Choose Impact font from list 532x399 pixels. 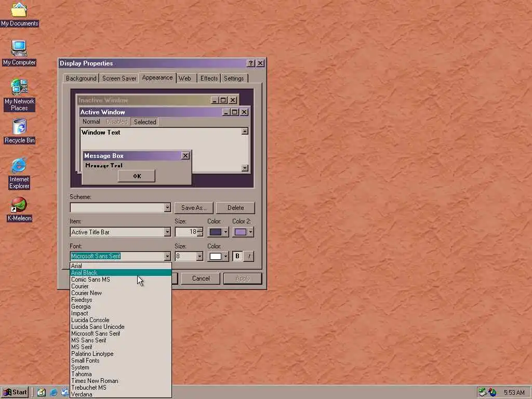pos(121,313)
